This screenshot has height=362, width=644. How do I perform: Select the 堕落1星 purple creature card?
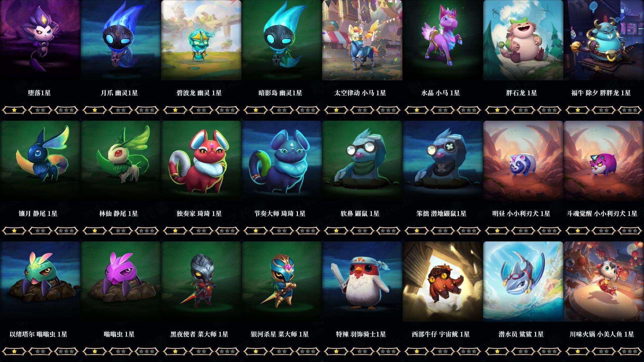[40, 40]
